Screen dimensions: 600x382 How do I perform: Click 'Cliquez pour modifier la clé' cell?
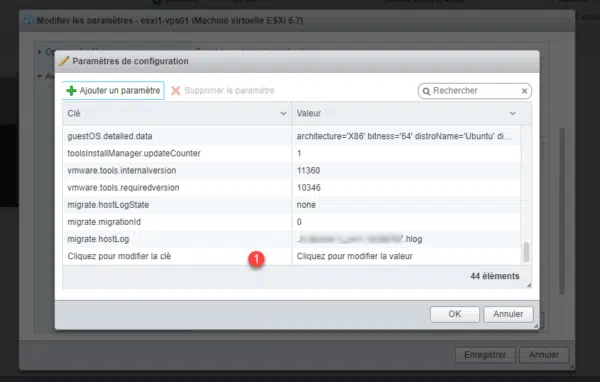click(x=177, y=256)
